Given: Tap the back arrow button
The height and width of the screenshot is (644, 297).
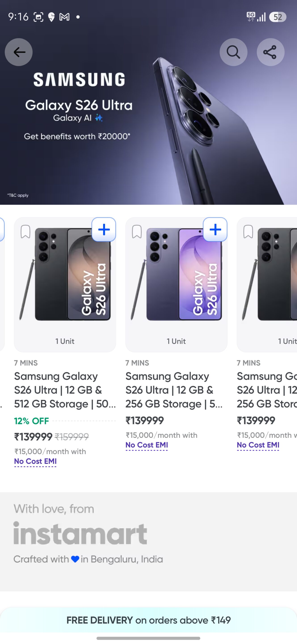Looking at the screenshot, I should (x=19, y=52).
